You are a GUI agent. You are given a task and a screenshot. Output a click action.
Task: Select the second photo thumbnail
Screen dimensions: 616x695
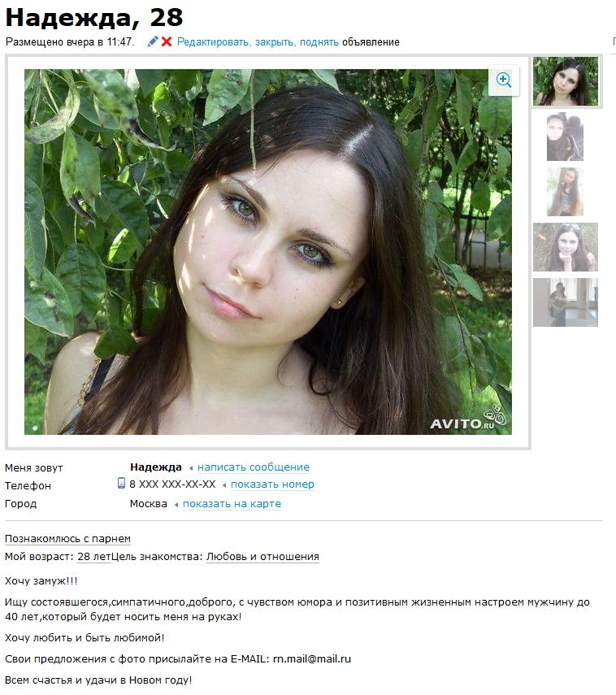565,137
